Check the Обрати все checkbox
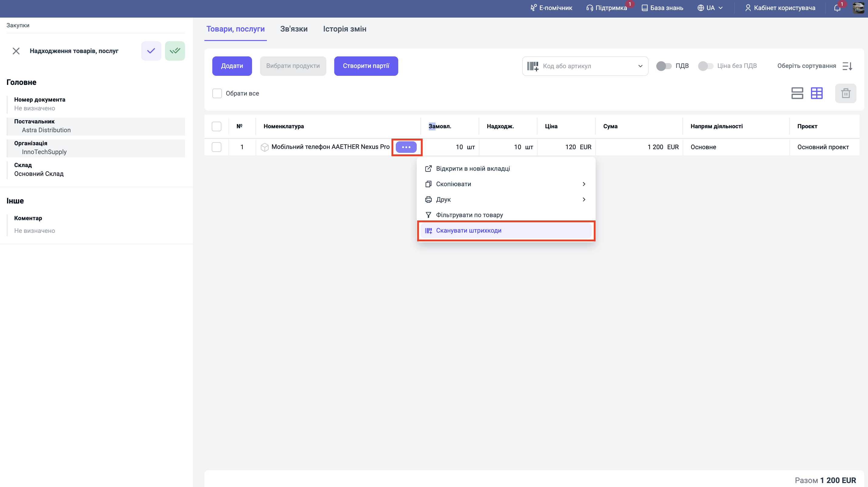 point(217,93)
